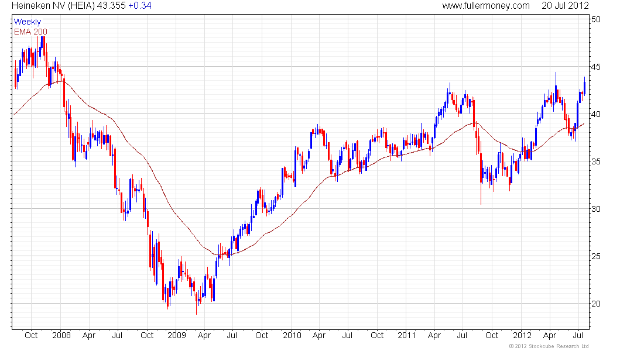Open the www.fullermoney.com link text
This screenshot has height=351, width=644.
pyautogui.click(x=486, y=6)
